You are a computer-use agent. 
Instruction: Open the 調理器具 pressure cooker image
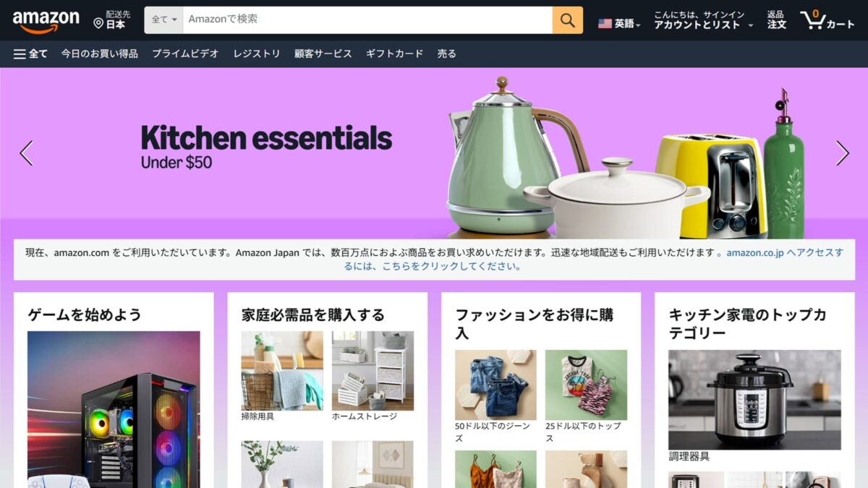click(x=754, y=400)
